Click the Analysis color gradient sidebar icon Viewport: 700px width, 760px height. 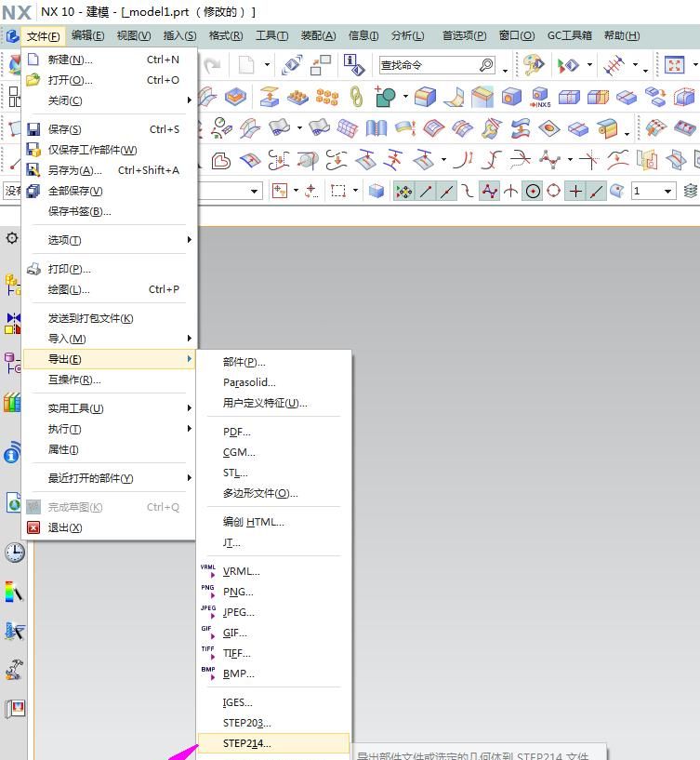coord(14,592)
